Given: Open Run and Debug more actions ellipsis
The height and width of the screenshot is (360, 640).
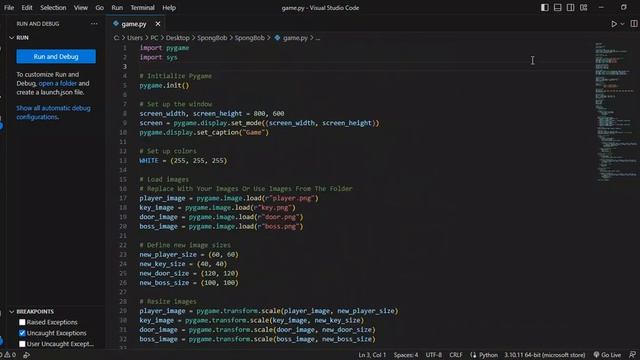Looking at the screenshot, I should pyautogui.click(x=94, y=24).
